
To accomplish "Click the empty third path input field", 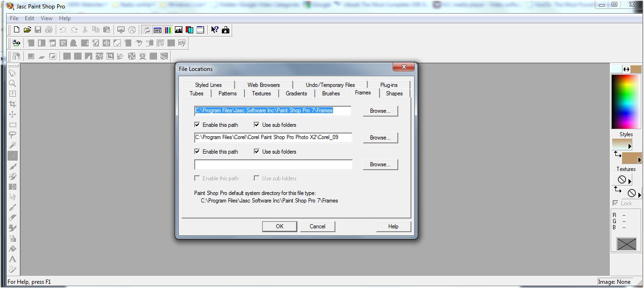I will 273,164.
